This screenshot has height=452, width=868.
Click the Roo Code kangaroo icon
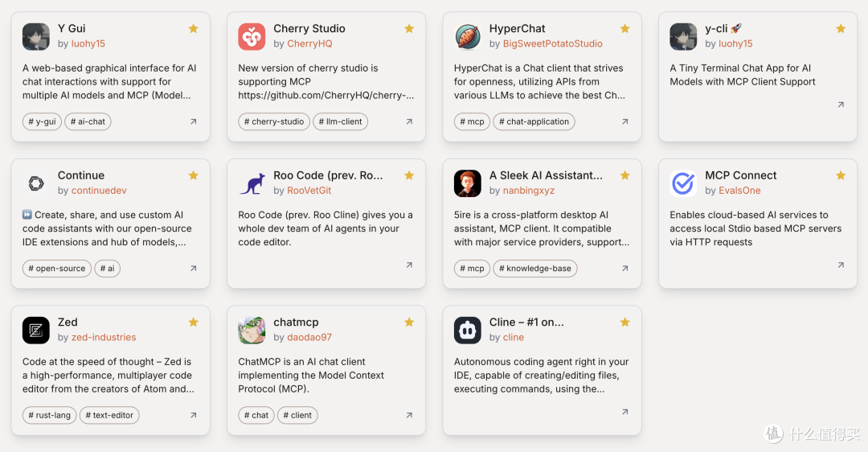coord(252,183)
